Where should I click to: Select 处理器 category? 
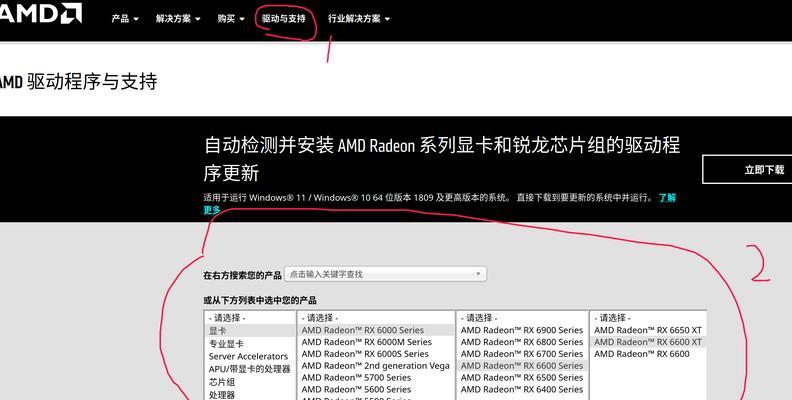tap(250, 394)
